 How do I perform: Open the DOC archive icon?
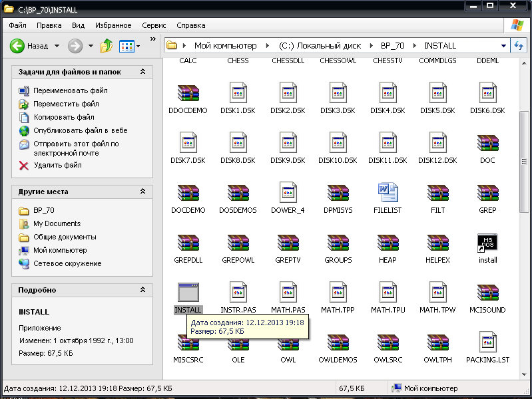(487, 143)
